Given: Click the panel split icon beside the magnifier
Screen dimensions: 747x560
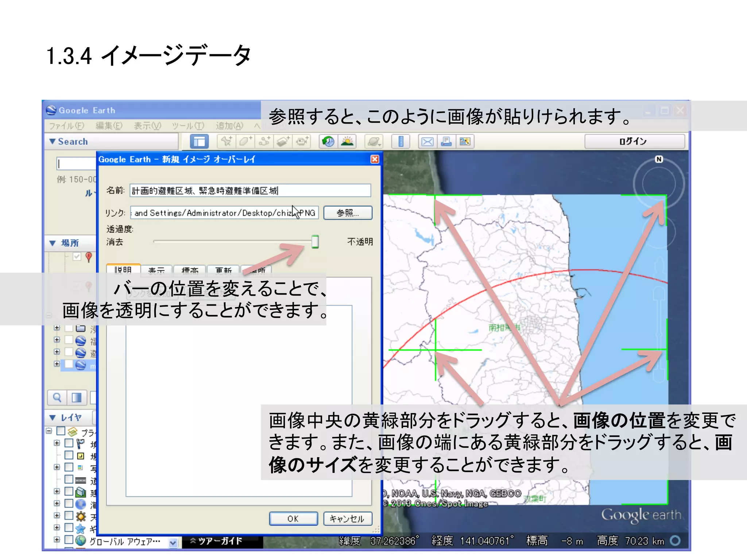Looking at the screenshot, I should tap(77, 398).
